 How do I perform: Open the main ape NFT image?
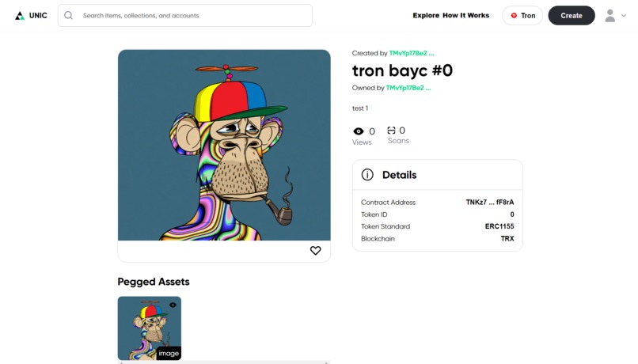(224, 145)
